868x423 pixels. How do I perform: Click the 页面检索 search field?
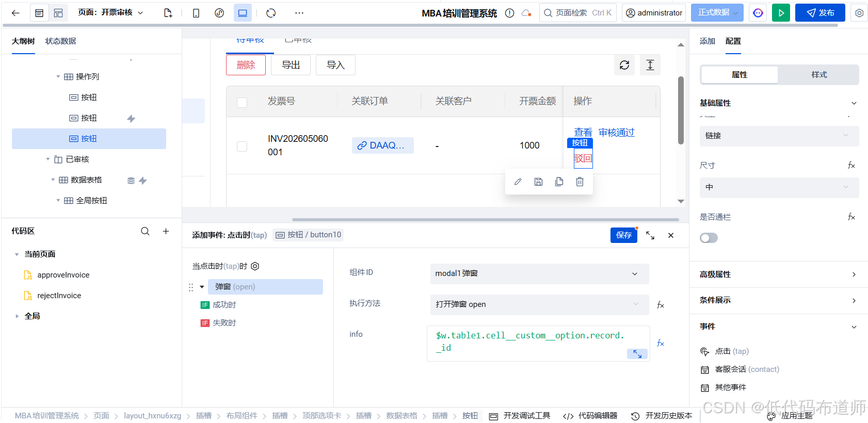[578, 13]
